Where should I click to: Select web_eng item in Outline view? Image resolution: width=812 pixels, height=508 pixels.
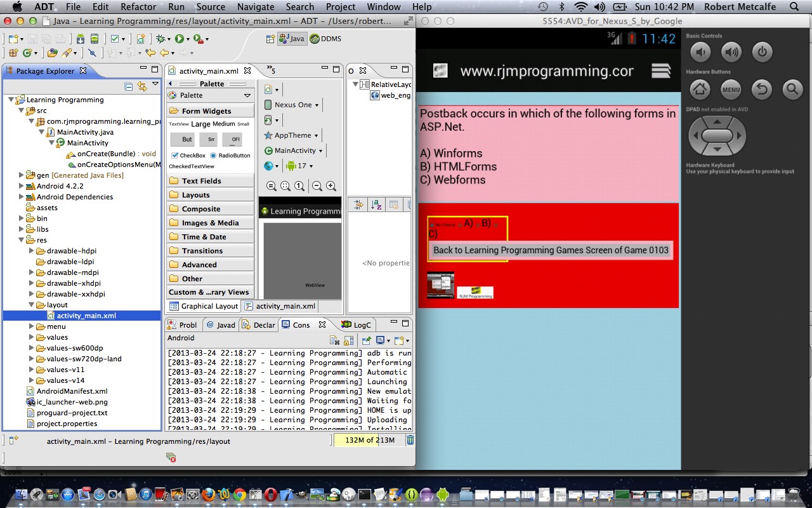[x=391, y=95]
